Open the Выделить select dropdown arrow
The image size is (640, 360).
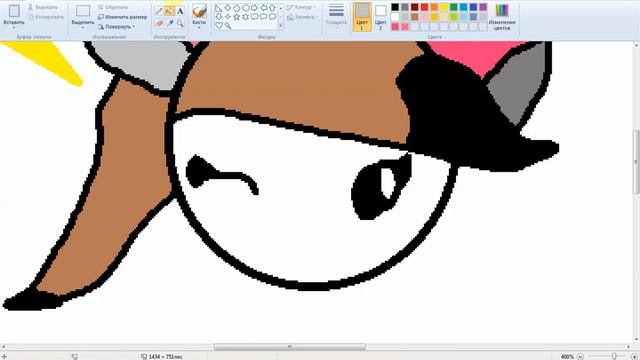coord(83,27)
